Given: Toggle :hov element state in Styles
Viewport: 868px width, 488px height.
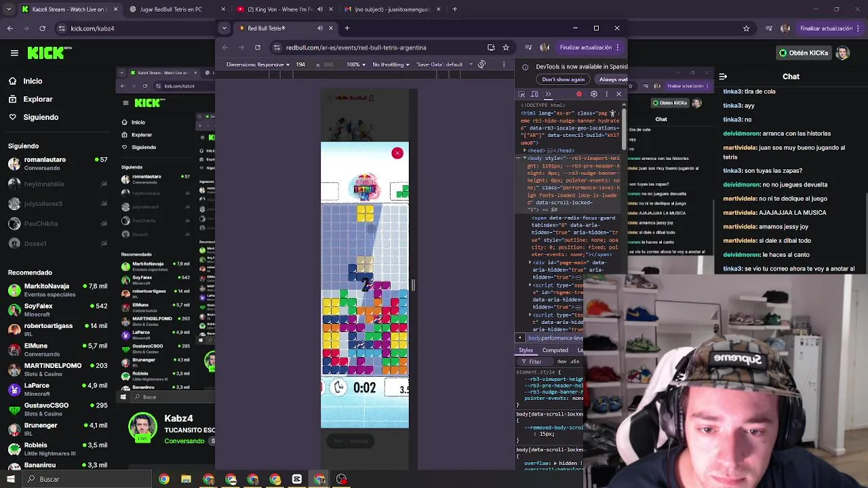Looking at the screenshot, I should tap(561, 362).
